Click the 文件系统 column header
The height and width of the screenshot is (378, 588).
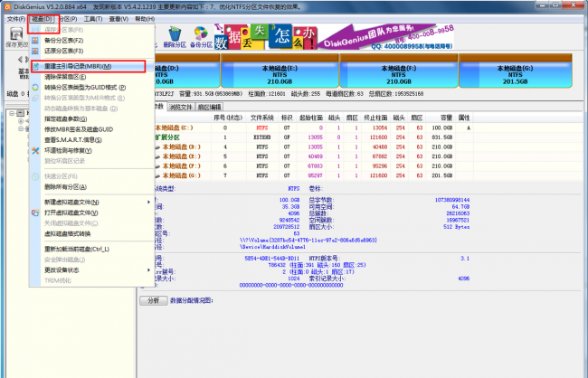(x=262, y=118)
